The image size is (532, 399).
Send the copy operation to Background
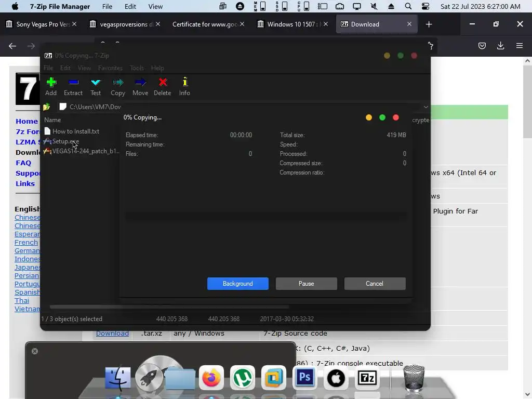(x=238, y=284)
